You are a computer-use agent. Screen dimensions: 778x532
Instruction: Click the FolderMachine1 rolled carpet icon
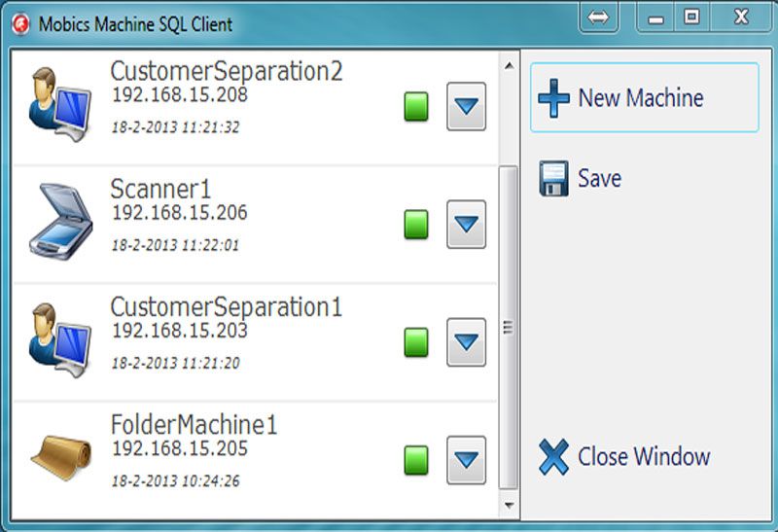(60, 455)
